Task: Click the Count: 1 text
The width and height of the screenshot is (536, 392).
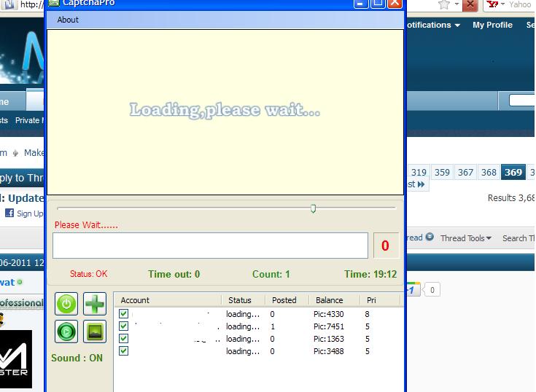Action: pos(271,274)
